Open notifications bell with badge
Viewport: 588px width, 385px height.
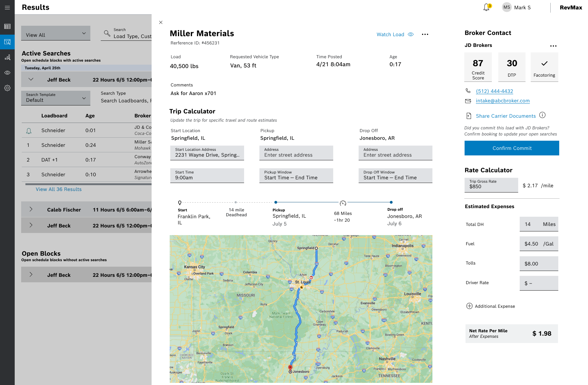[486, 7]
